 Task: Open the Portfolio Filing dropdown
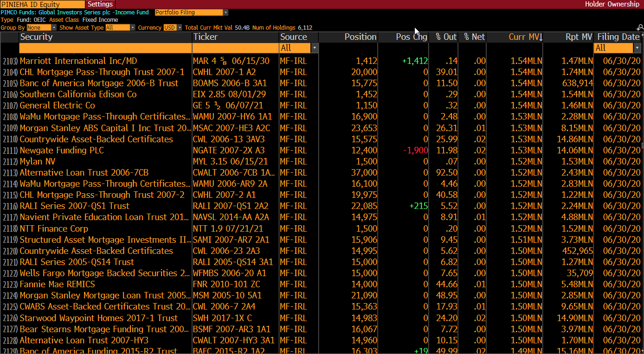pyautogui.click(x=191, y=13)
